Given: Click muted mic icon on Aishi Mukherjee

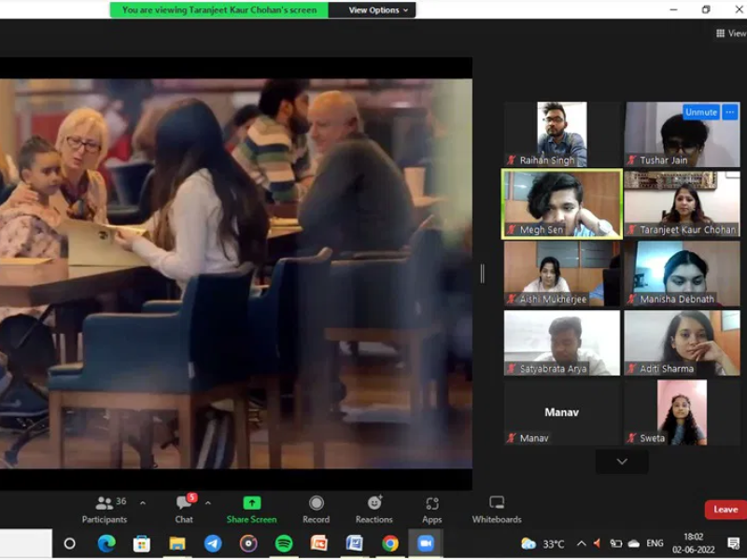Looking at the screenshot, I should pos(511,299).
